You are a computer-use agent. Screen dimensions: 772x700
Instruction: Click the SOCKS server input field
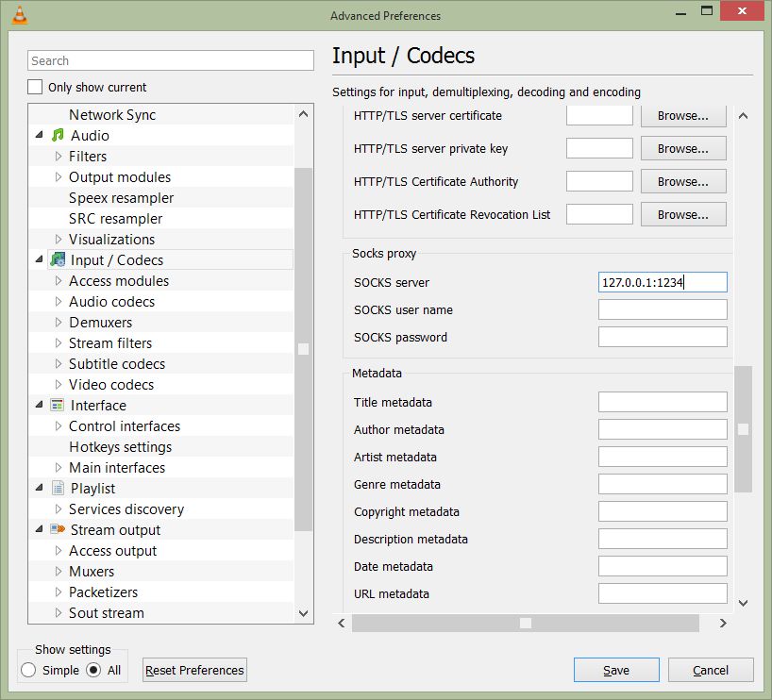click(663, 282)
